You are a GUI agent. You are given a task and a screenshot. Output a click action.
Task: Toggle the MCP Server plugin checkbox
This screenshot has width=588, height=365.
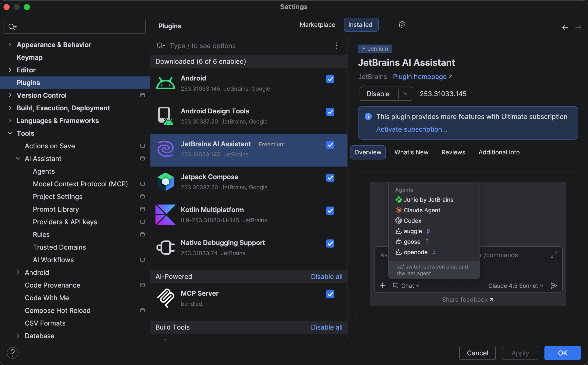click(x=330, y=294)
